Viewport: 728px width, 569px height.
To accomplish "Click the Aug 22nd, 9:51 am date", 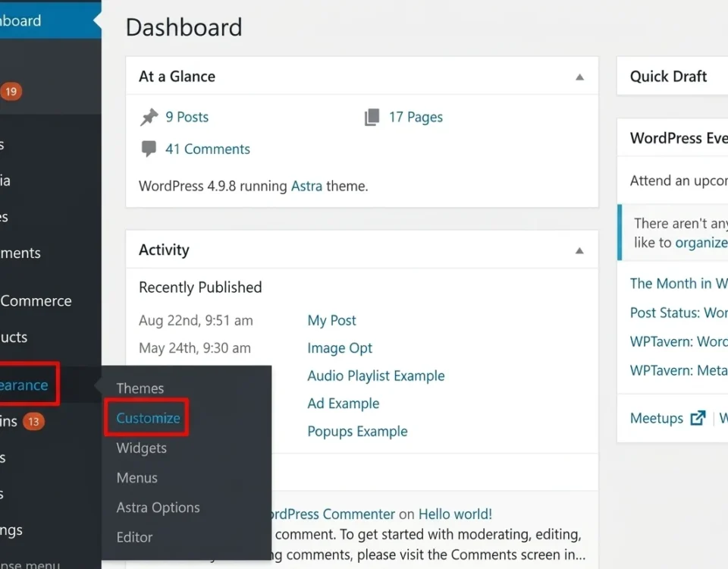I will [196, 320].
